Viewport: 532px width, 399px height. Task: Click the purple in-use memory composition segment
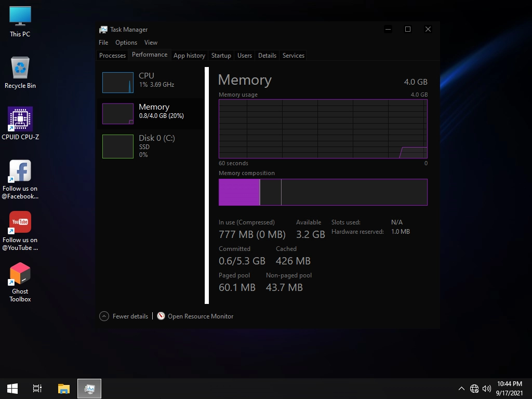239,192
